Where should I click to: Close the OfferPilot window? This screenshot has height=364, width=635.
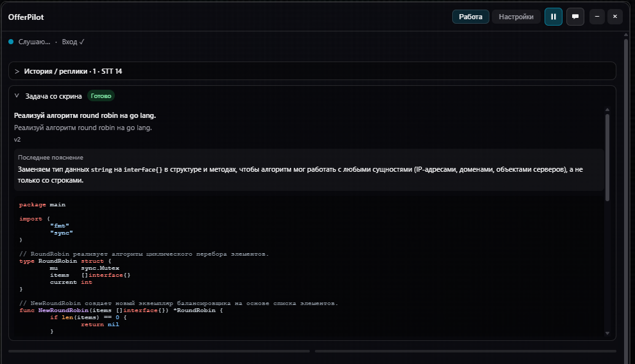point(614,17)
